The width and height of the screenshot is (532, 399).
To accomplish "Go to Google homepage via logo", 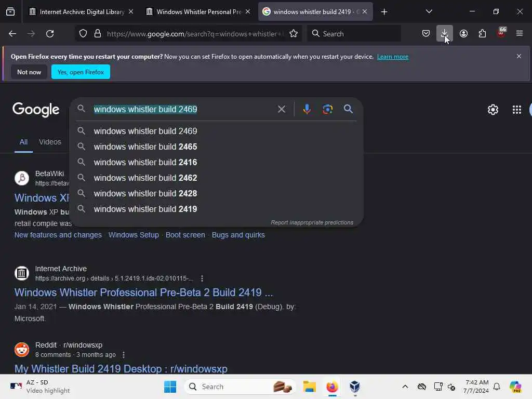I will [36, 110].
